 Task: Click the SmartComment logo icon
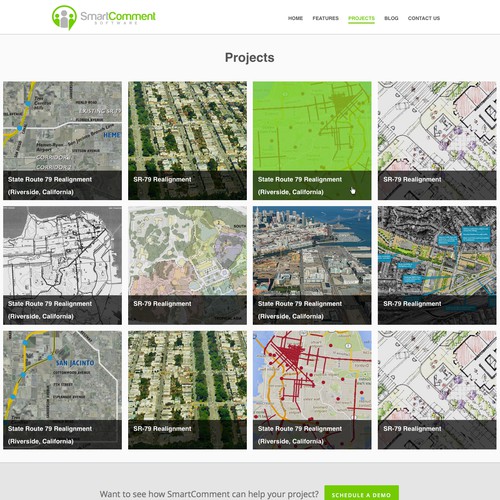[64, 17]
